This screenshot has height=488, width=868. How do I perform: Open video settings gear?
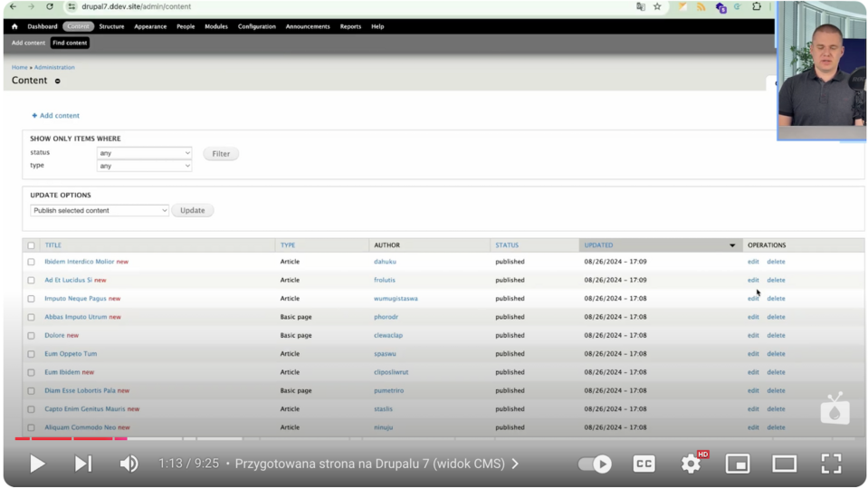click(691, 464)
